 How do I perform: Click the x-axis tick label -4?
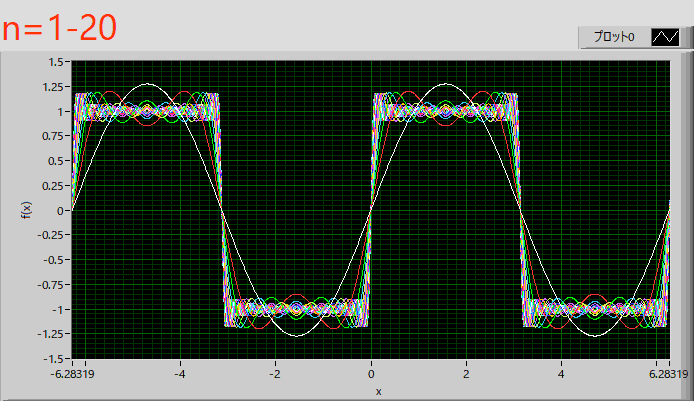[179, 374]
